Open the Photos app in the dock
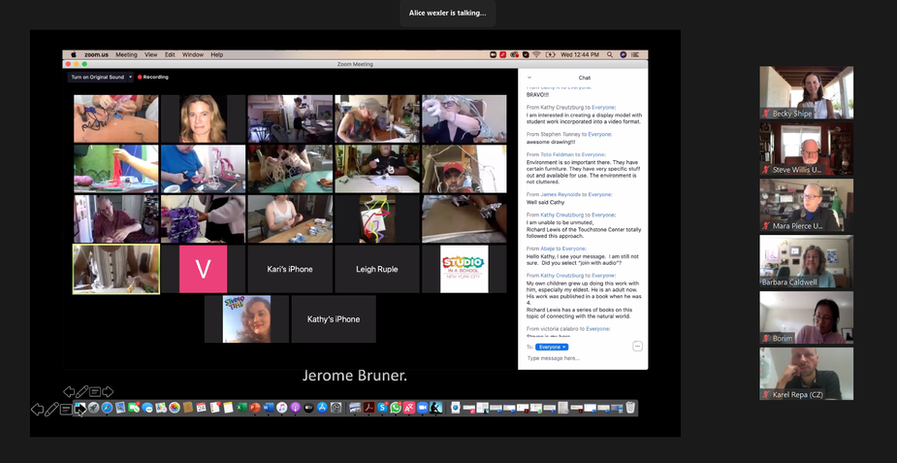The image size is (897, 463). [174, 407]
